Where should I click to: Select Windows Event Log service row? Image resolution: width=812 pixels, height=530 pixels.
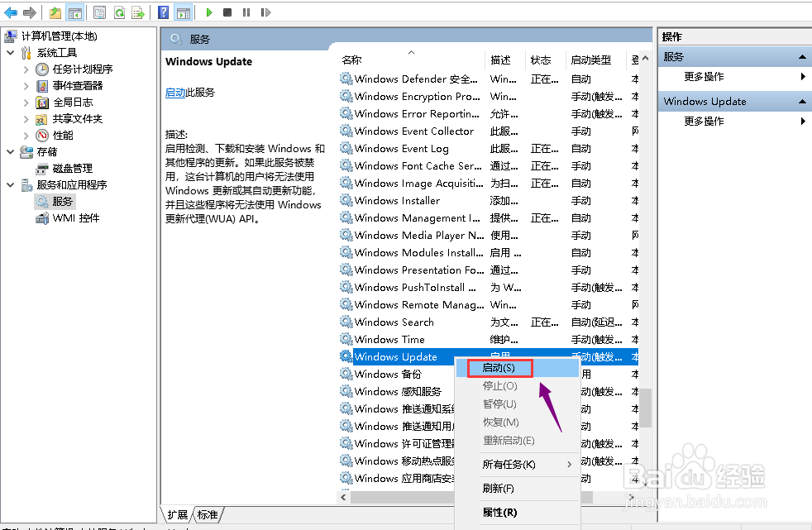(x=489, y=149)
